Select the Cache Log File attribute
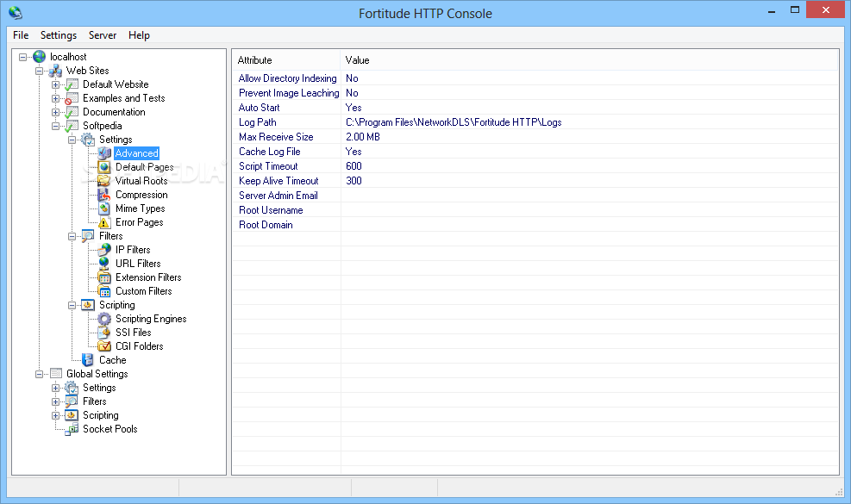The image size is (851, 504). (x=269, y=152)
